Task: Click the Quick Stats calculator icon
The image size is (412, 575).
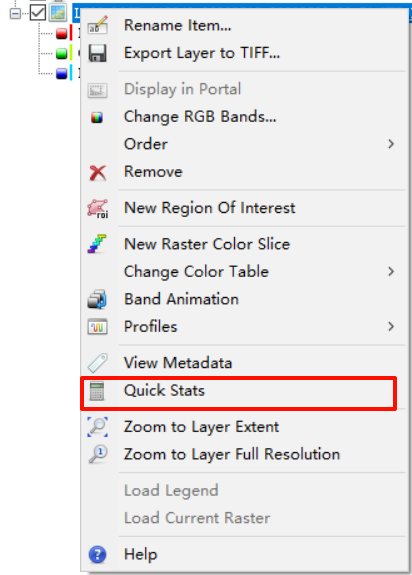Action: 97,391
